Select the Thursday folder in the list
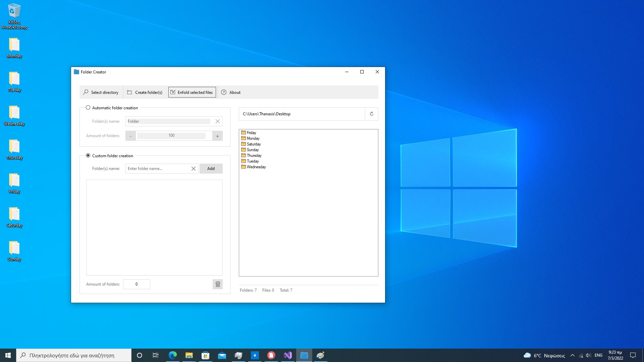Image resolution: width=644 pixels, height=362 pixels. pos(254,156)
